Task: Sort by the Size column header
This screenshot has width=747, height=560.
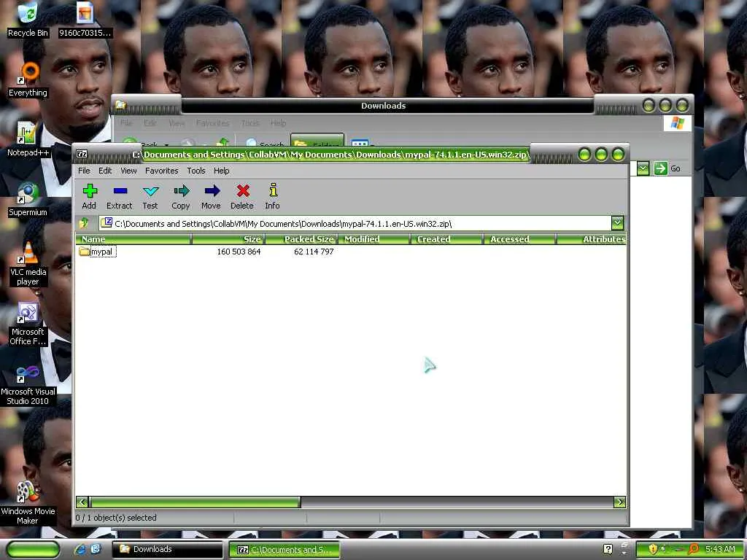Action: 228,239
